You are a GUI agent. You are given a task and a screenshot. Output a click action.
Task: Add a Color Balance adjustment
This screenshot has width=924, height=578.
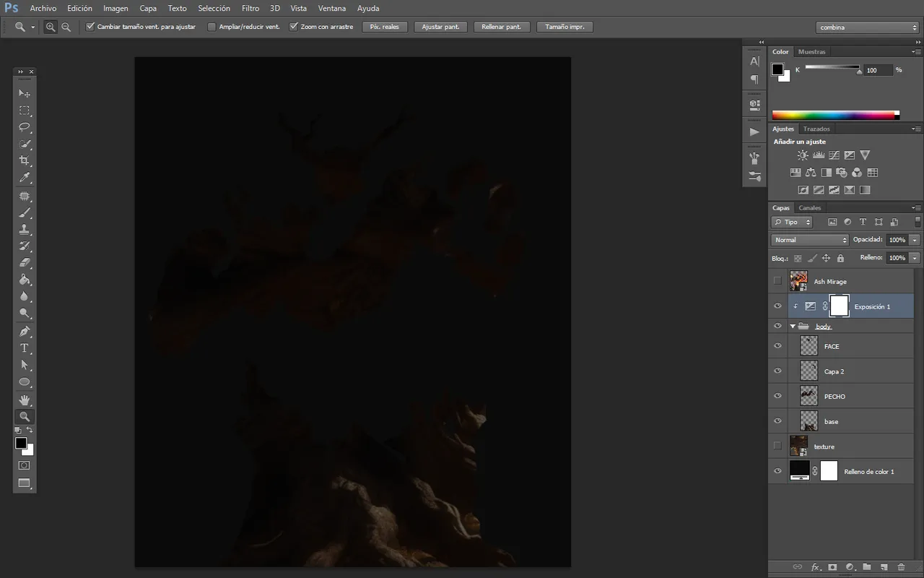click(x=811, y=173)
